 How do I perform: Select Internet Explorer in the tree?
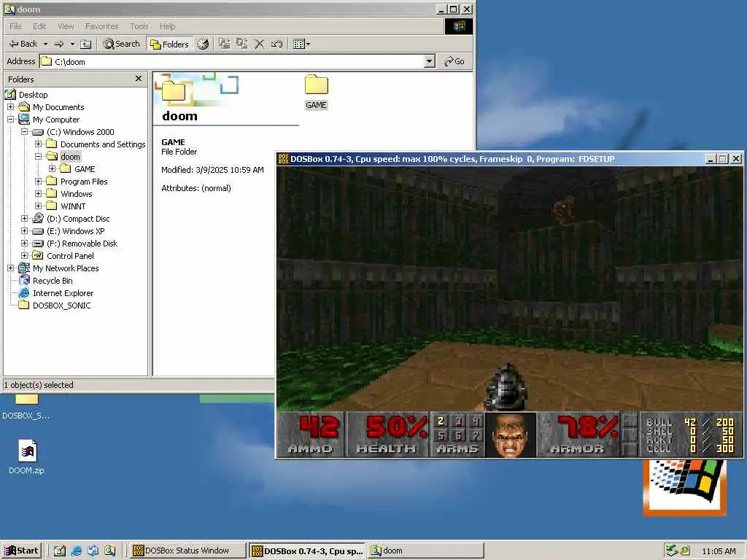click(x=63, y=293)
